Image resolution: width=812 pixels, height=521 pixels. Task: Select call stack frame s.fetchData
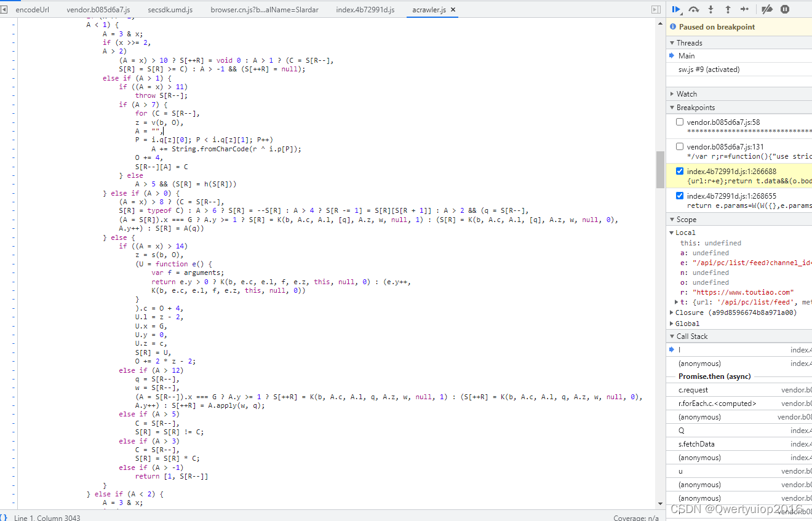[x=739, y=444]
